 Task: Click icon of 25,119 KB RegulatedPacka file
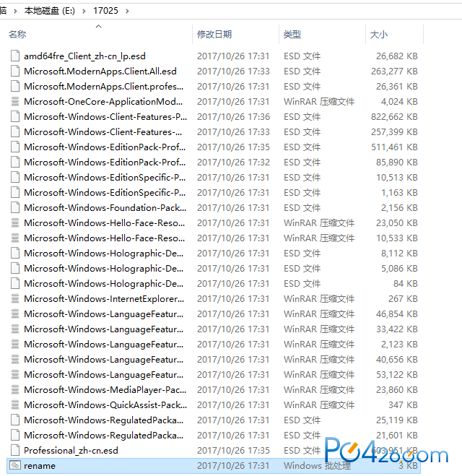tap(15, 420)
